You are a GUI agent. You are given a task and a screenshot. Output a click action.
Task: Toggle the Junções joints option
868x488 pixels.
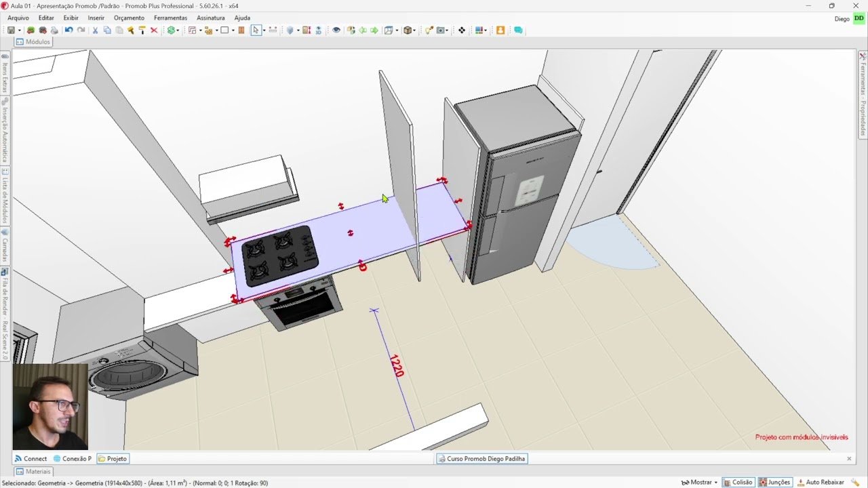(774, 482)
